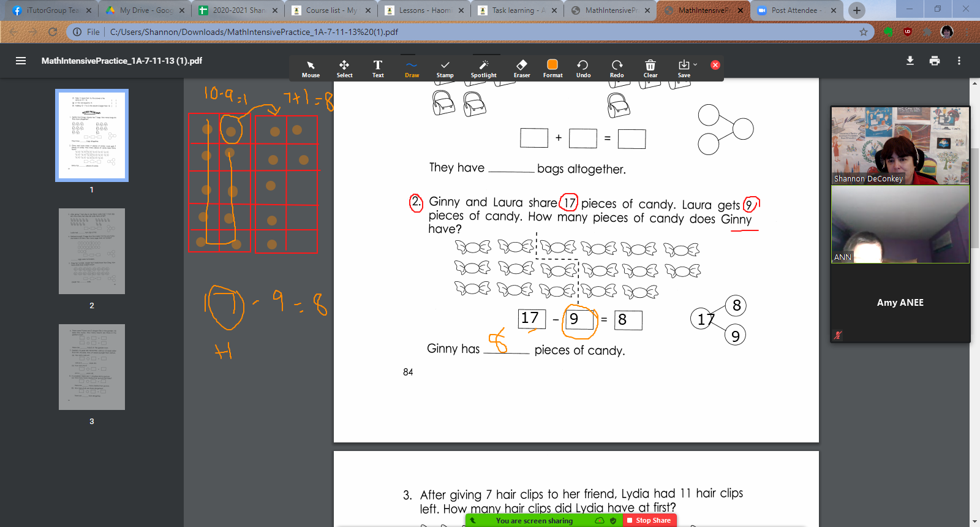Screen dimensions: 980x527
Task: Close the My Drive tab
Action: click(182, 10)
